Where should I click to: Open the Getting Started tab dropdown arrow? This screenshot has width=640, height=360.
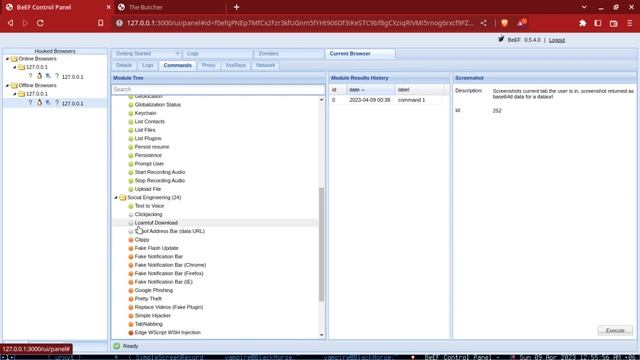[x=177, y=53]
